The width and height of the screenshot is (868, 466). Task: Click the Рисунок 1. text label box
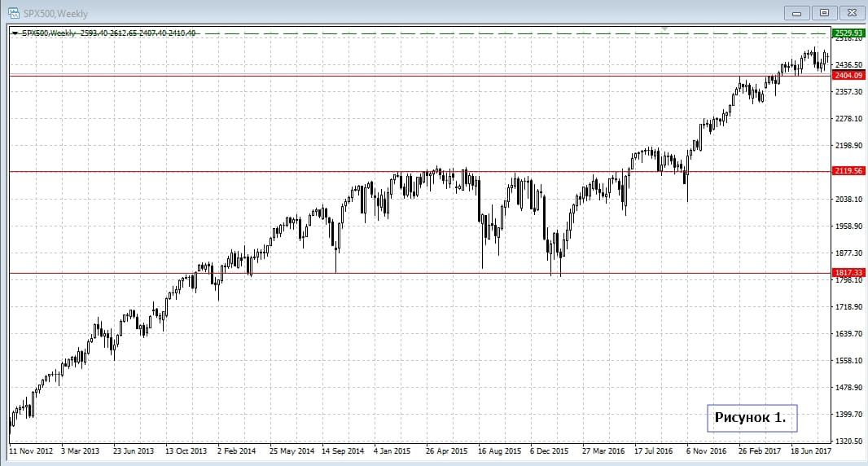[x=751, y=418]
